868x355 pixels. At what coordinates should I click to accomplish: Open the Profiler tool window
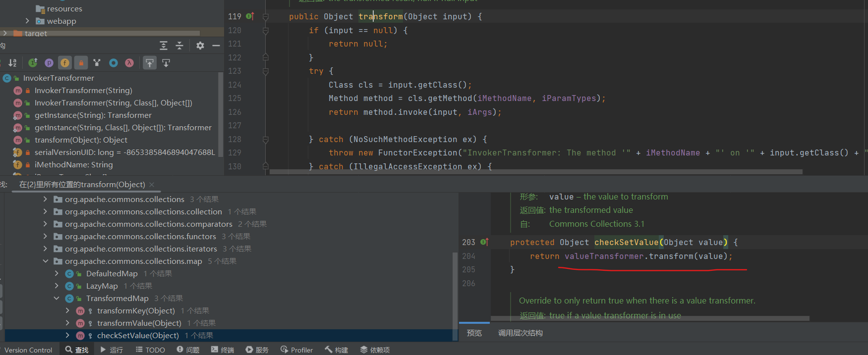point(296,350)
